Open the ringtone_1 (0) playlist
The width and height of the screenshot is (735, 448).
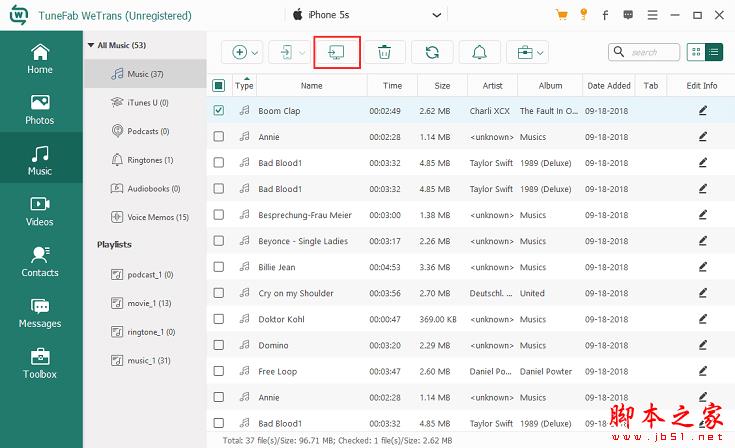click(x=145, y=332)
